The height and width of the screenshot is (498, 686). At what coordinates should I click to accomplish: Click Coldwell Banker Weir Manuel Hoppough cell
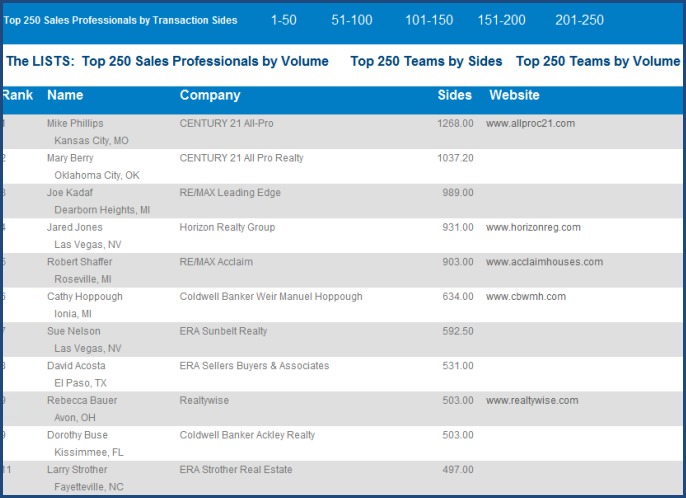(271, 297)
